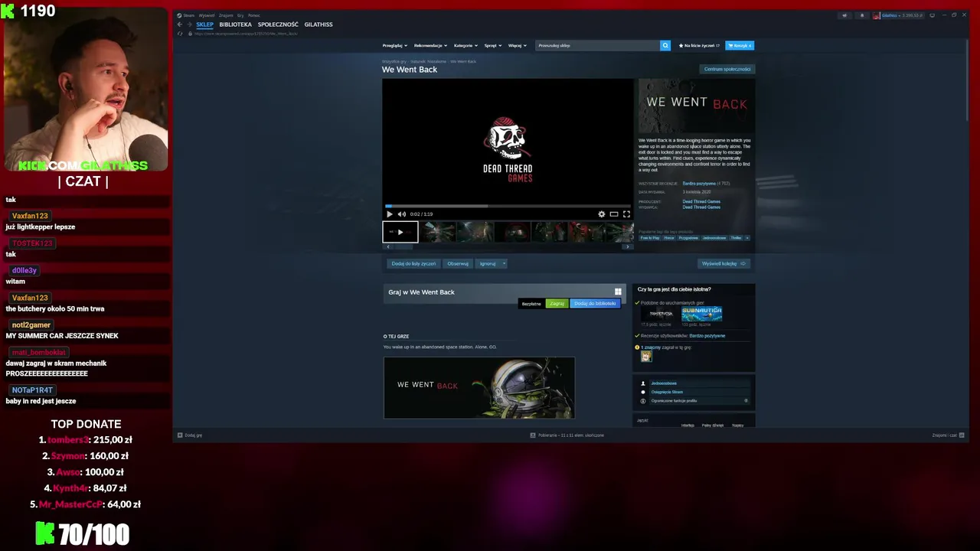Image resolution: width=980 pixels, height=551 pixels.
Task: Click the Horror tag
Action: (x=669, y=238)
